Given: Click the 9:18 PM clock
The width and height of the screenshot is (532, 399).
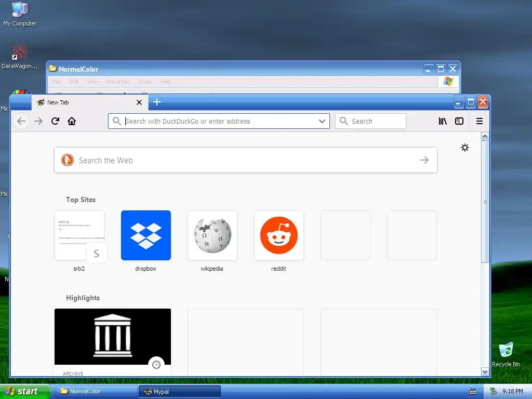Looking at the screenshot, I should click(x=513, y=391).
